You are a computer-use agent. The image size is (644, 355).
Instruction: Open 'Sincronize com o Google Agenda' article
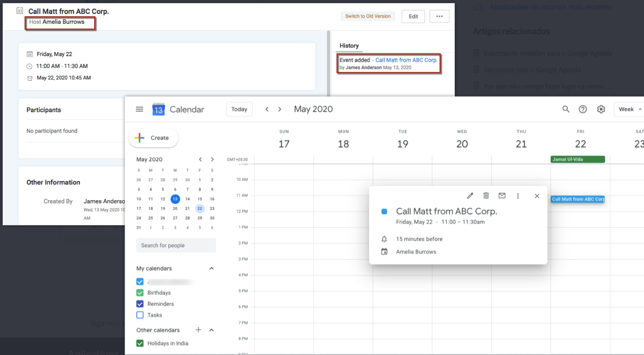[x=532, y=70]
